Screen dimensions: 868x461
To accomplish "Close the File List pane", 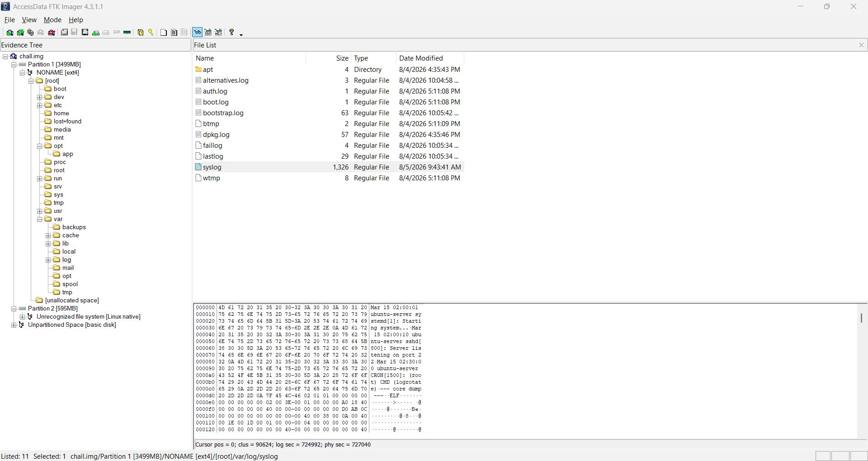I will tap(861, 45).
